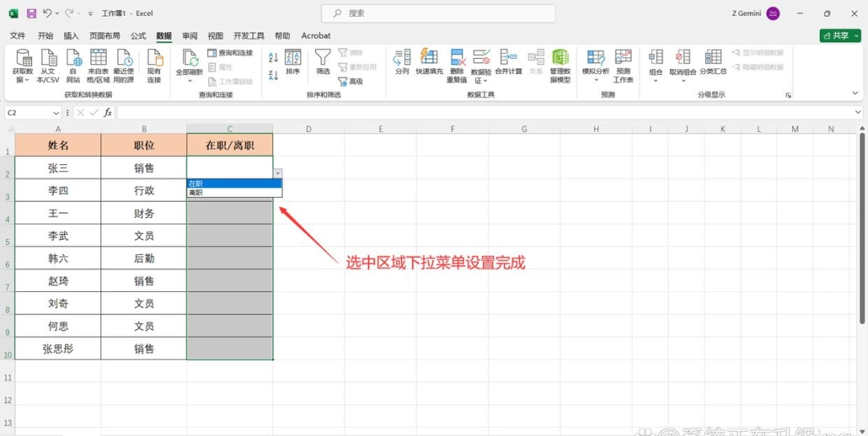Open 分级显示 dialog launcher

[x=788, y=95]
